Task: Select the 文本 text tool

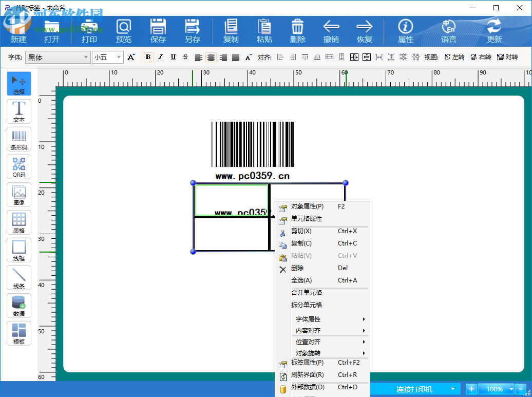Action: [19, 111]
